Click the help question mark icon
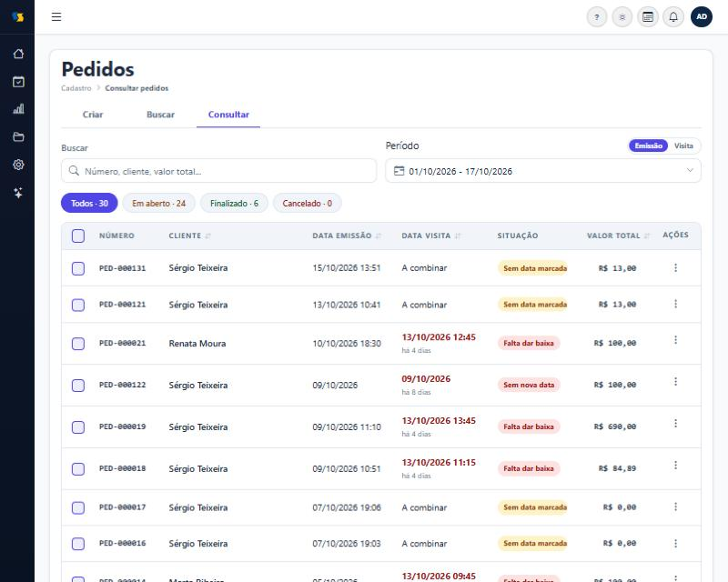This screenshot has width=728, height=582. pos(597,17)
